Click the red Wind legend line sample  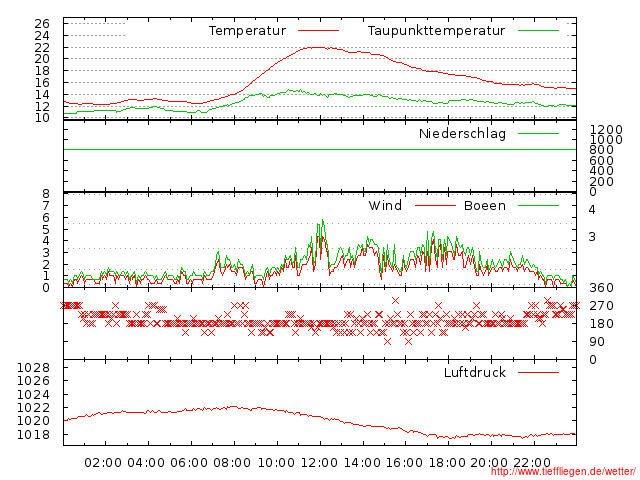[x=435, y=205]
